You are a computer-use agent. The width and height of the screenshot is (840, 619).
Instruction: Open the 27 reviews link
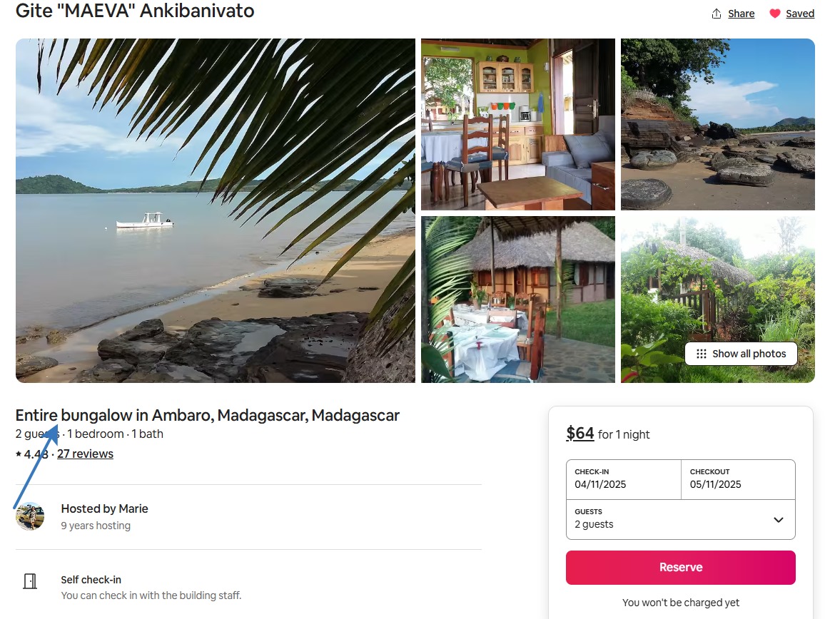pyautogui.click(x=85, y=454)
